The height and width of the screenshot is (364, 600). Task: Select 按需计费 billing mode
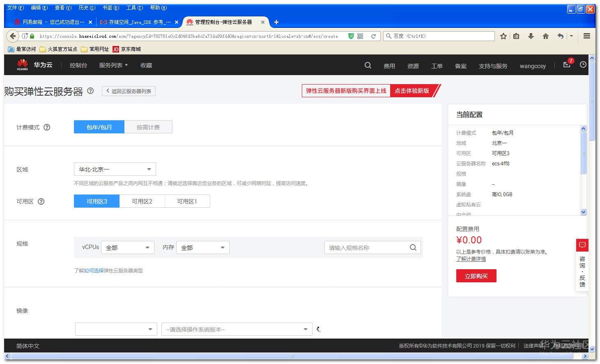[x=148, y=127]
